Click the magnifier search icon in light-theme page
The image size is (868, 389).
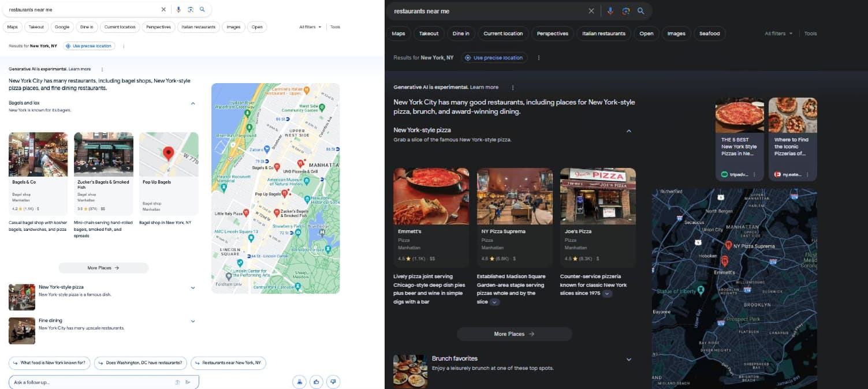pyautogui.click(x=202, y=10)
